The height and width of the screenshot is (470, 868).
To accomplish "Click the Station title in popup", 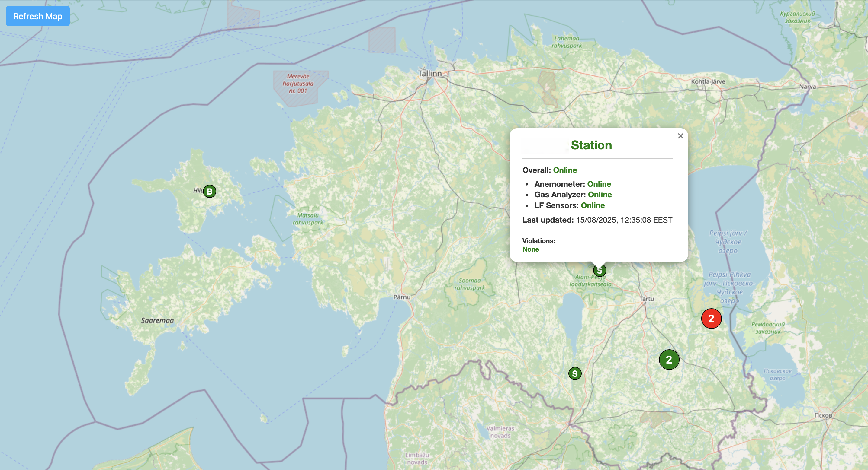I will pyautogui.click(x=591, y=145).
